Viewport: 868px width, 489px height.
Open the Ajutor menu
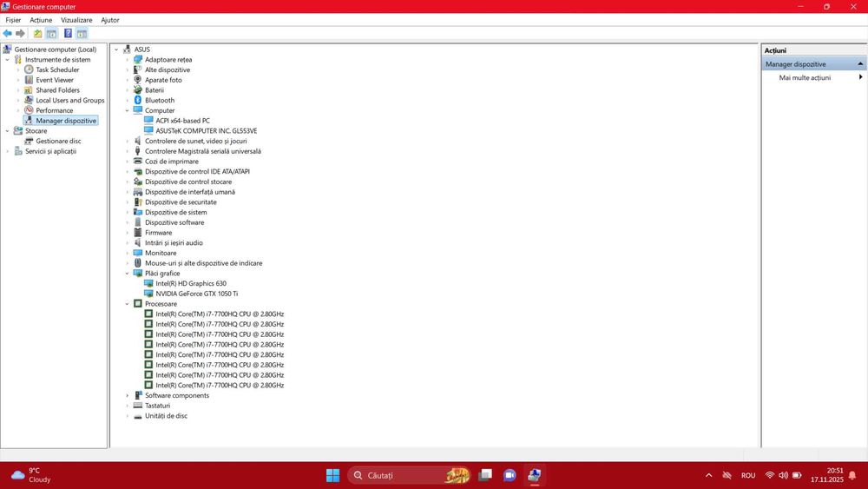click(x=110, y=20)
